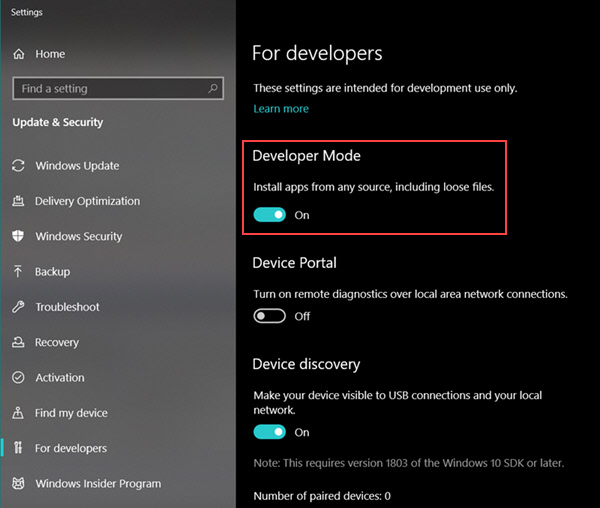Image resolution: width=600 pixels, height=508 pixels.
Task: Focus the Find a setting box
Action: click(118, 88)
